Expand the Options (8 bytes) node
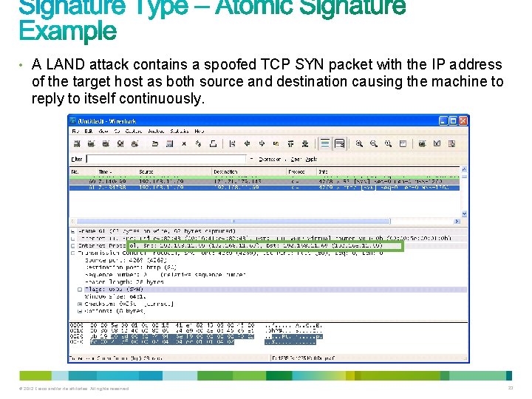This screenshot has height=399, width=532. point(80,311)
